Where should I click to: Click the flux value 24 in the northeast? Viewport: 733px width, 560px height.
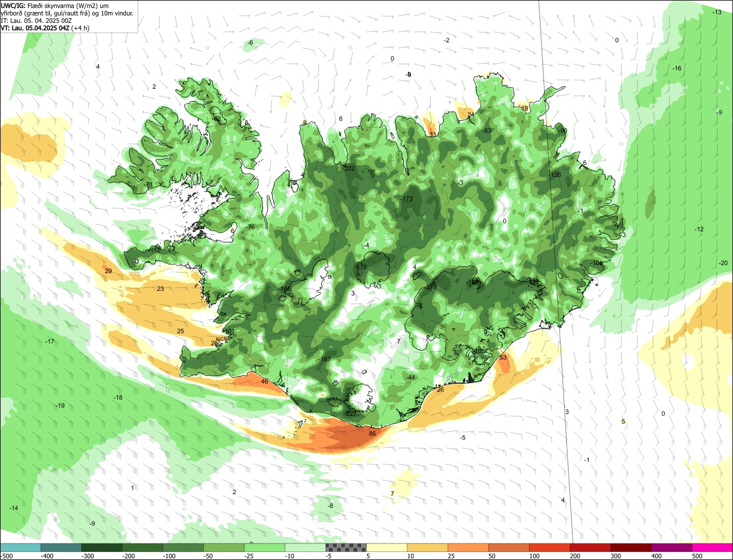point(471,115)
